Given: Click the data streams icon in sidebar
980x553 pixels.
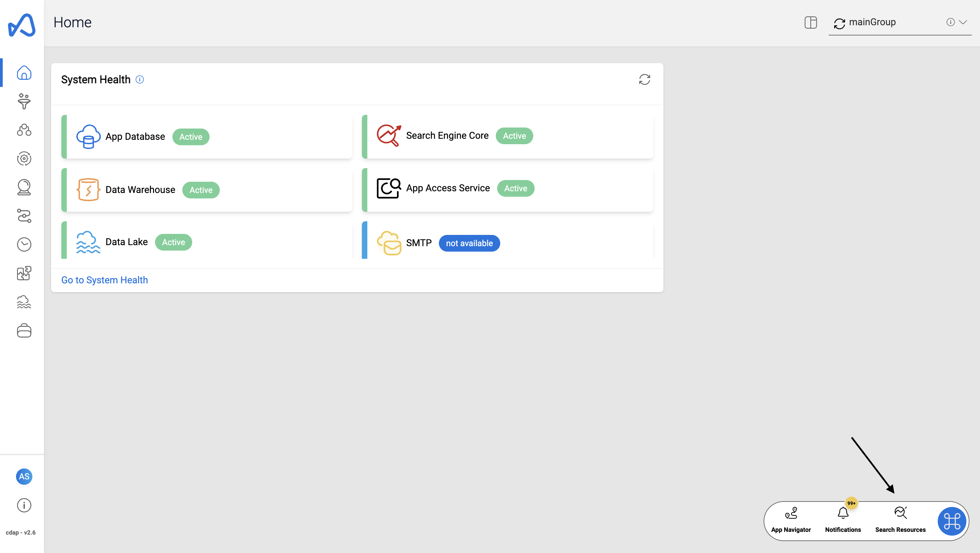Looking at the screenshot, I should tap(23, 216).
